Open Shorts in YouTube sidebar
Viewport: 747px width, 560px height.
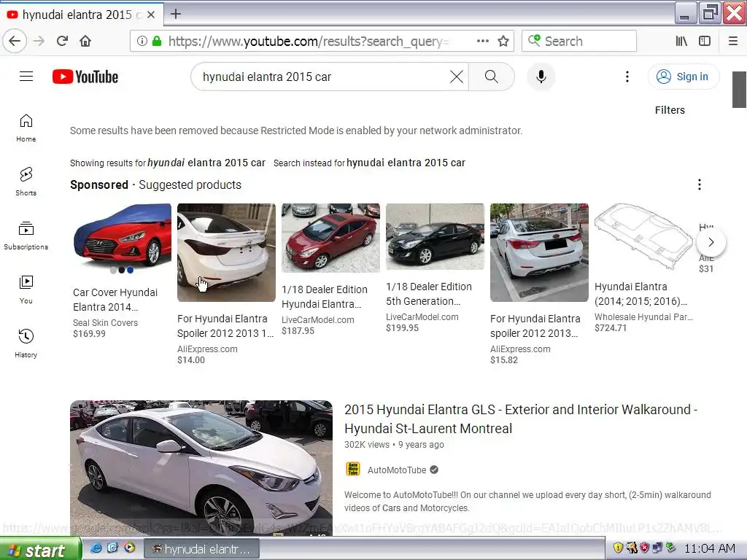(26, 182)
